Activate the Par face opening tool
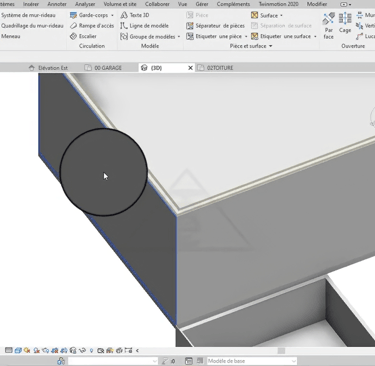 (x=328, y=26)
